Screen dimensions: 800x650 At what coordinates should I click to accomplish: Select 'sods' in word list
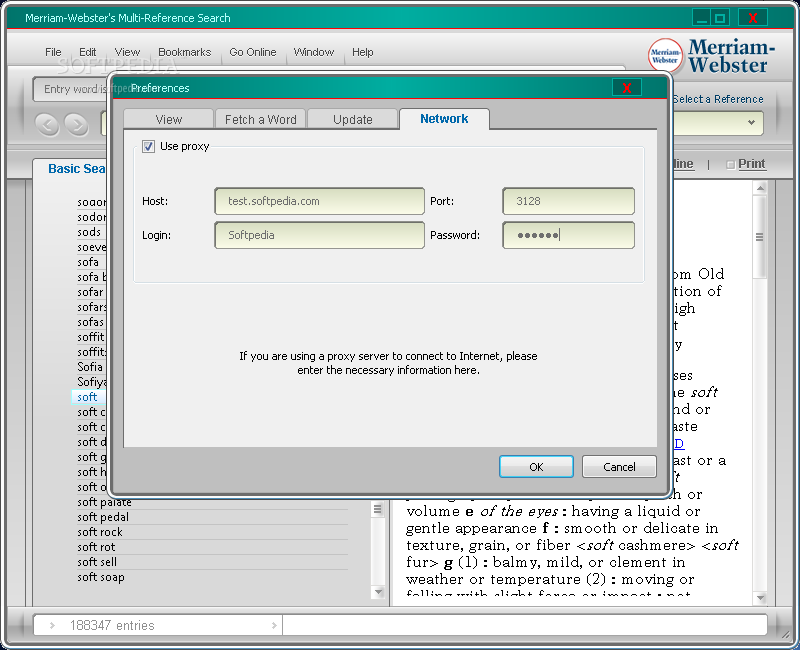click(x=89, y=232)
